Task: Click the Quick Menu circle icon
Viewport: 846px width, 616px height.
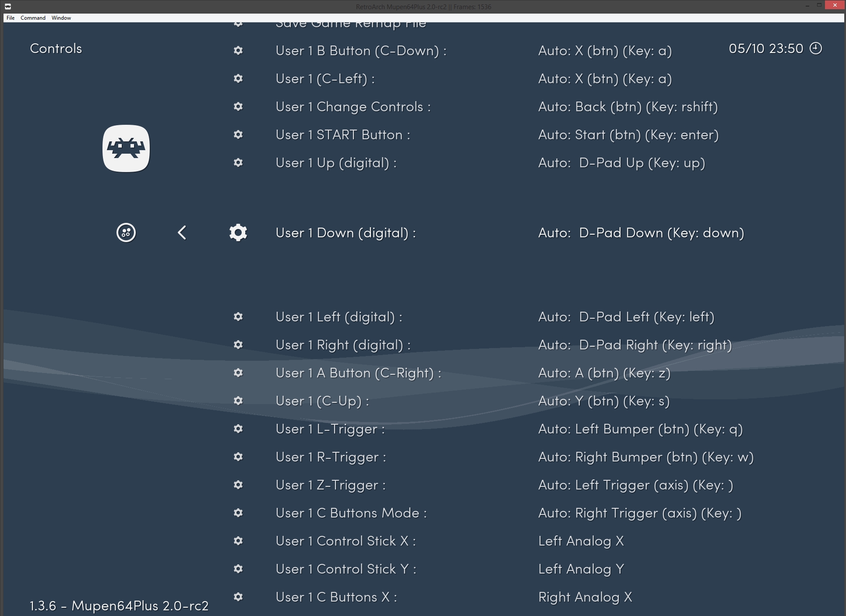Action: 126,232
